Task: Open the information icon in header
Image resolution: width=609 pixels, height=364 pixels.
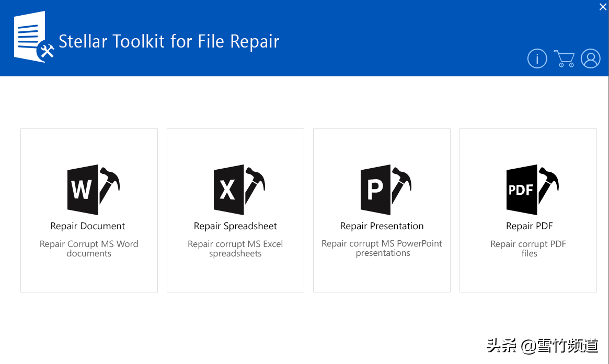Action: click(537, 58)
